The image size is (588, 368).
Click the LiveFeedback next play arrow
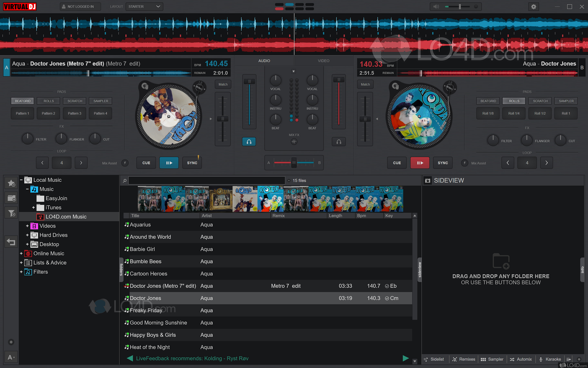(406, 358)
